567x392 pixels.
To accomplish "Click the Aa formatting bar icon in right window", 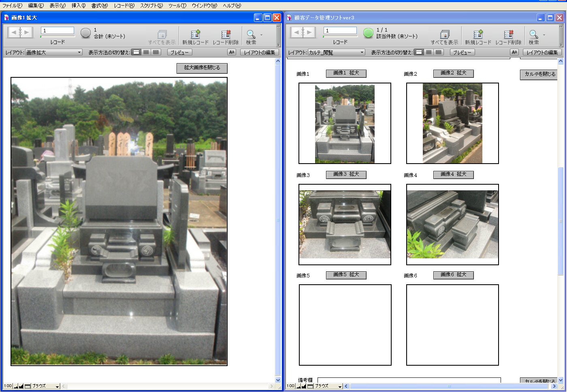I will click(514, 52).
